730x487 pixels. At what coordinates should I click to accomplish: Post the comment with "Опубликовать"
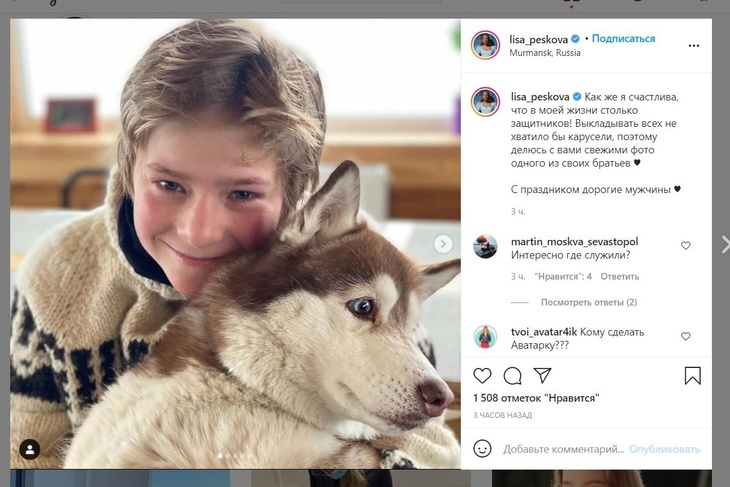click(665, 449)
